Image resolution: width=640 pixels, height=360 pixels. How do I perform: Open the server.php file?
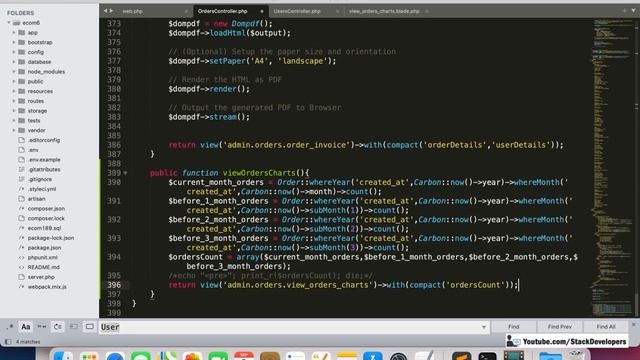click(x=41, y=277)
